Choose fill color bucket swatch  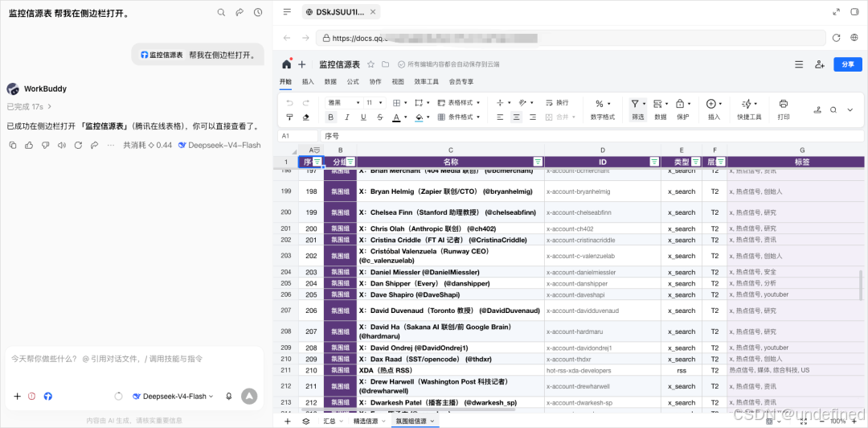pos(419,117)
